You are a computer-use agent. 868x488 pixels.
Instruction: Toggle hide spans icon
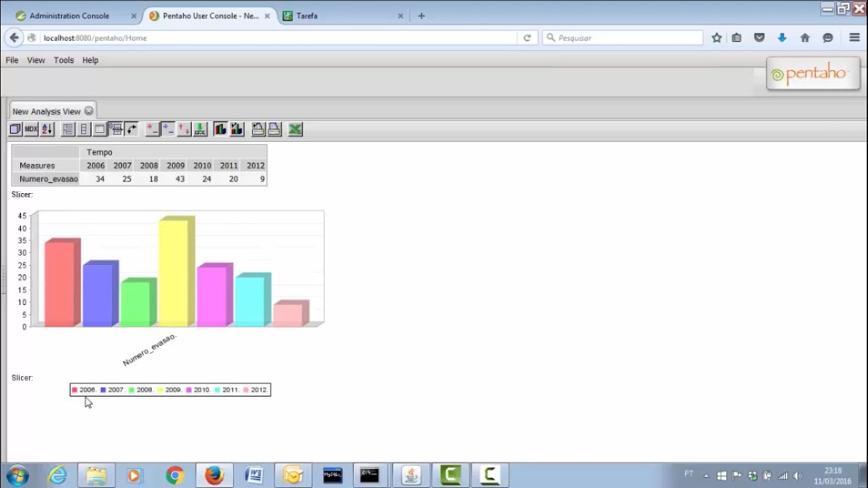click(84, 129)
